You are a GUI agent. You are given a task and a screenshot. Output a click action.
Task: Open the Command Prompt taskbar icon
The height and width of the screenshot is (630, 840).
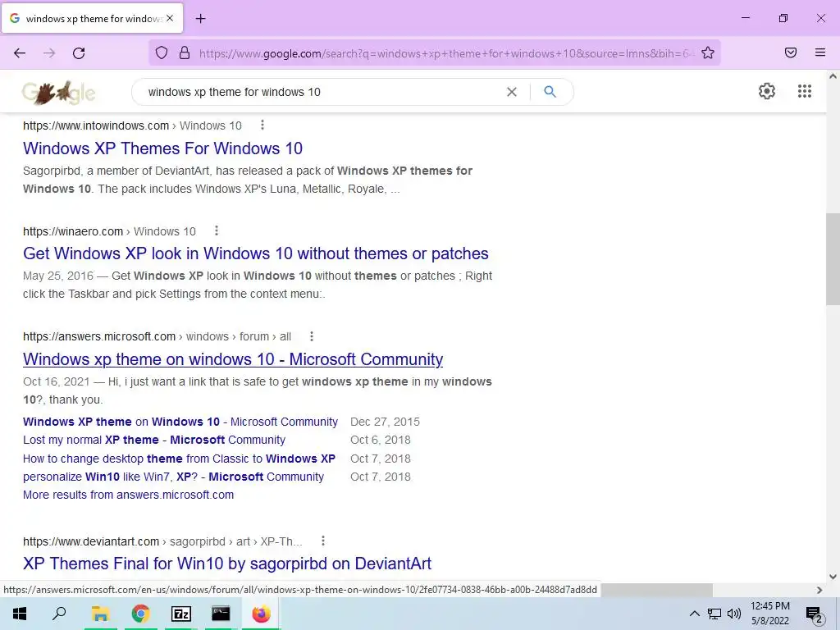pos(221,614)
